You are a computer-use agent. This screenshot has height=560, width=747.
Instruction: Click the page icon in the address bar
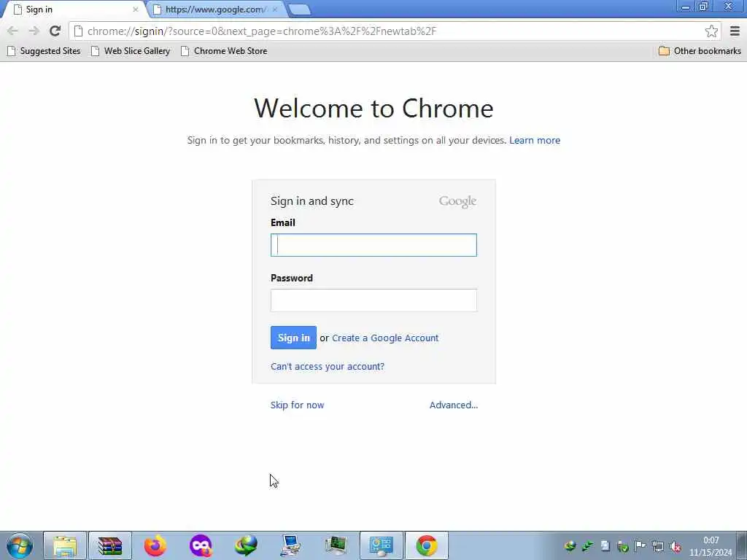[x=78, y=31]
